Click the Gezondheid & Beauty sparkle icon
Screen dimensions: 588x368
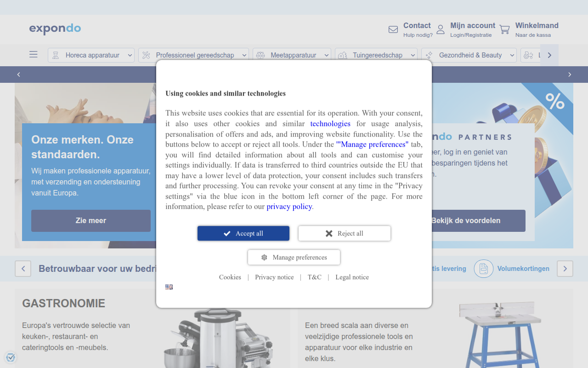(x=429, y=55)
